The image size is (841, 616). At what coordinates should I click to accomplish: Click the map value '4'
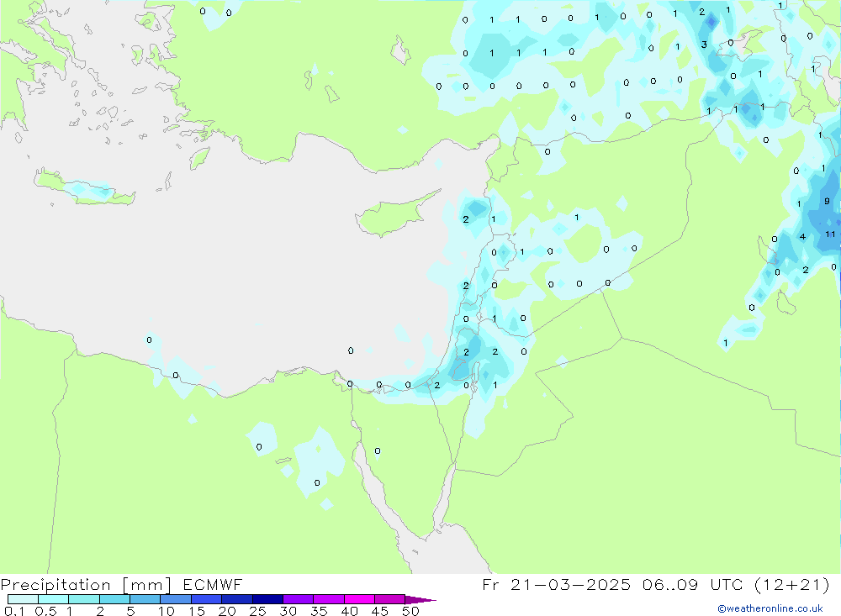click(802, 236)
